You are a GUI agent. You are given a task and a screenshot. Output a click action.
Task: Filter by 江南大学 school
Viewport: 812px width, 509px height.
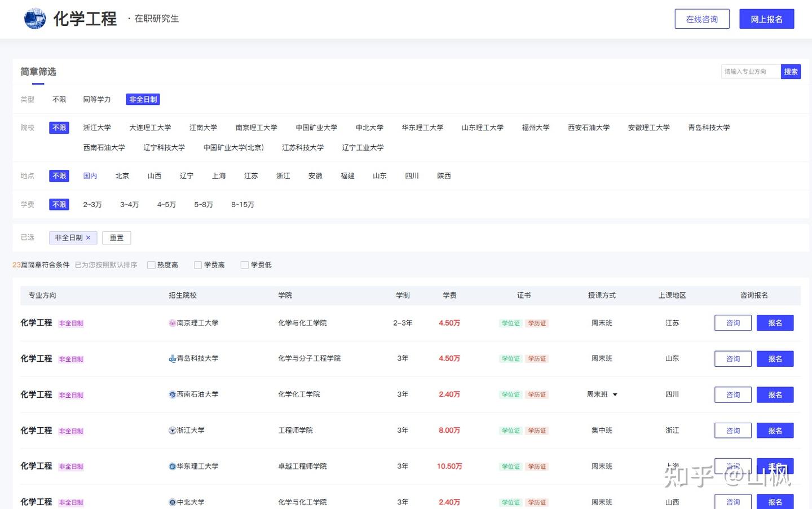[x=203, y=128]
